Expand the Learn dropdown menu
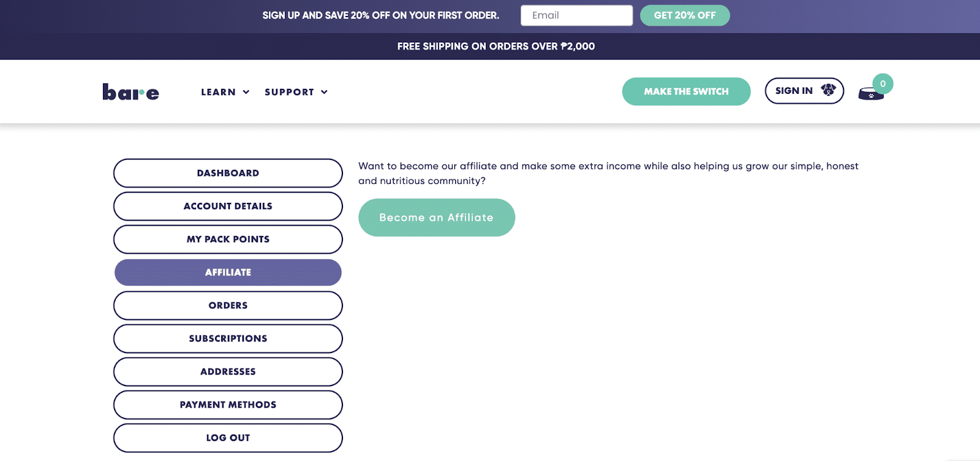 pos(225,92)
